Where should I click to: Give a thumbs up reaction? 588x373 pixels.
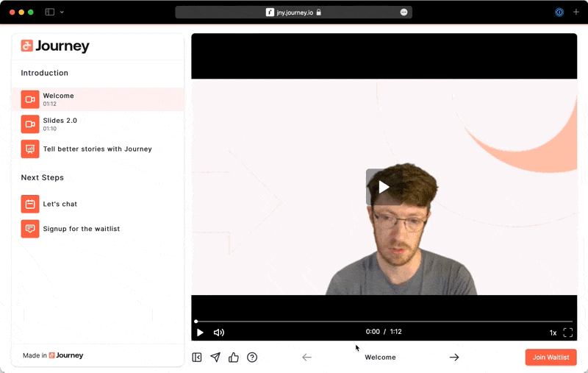(234, 358)
